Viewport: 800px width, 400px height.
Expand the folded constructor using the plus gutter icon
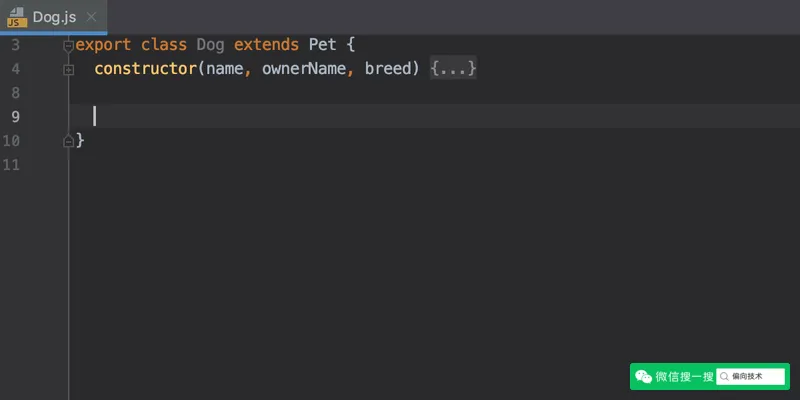(x=68, y=70)
